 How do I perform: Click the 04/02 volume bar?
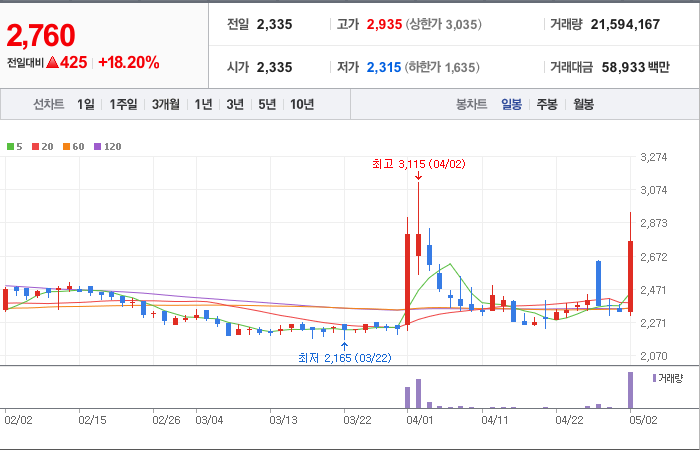pos(418,394)
